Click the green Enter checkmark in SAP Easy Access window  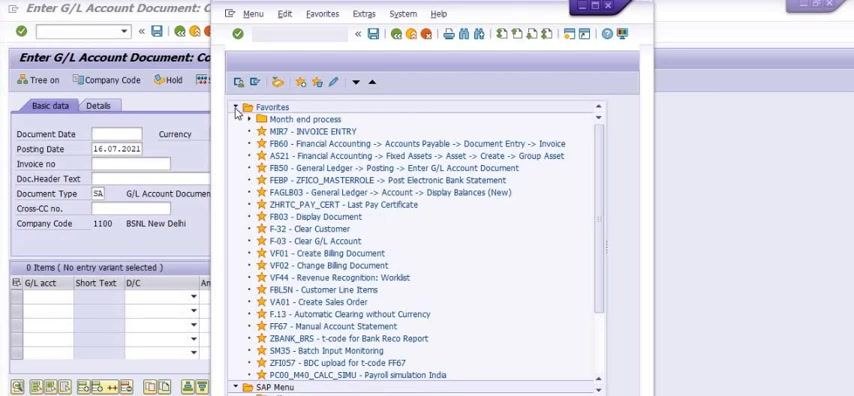click(238, 34)
